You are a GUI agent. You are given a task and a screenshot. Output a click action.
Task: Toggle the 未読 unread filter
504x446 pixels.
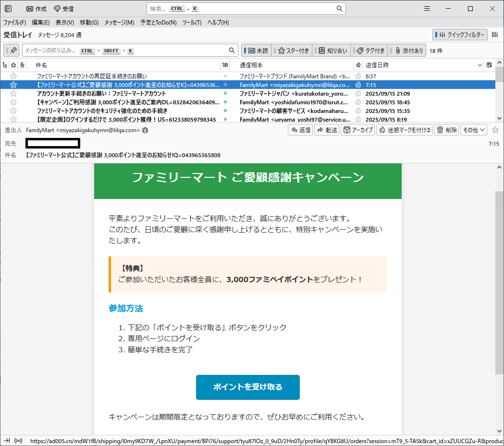[x=257, y=50]
